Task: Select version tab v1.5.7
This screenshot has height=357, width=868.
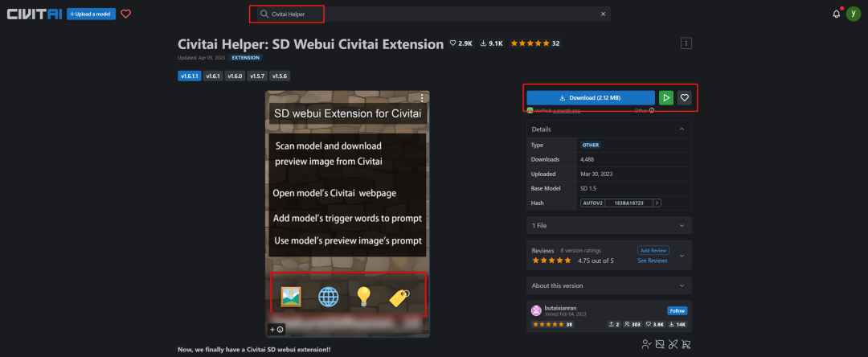Action: point(257,76)
